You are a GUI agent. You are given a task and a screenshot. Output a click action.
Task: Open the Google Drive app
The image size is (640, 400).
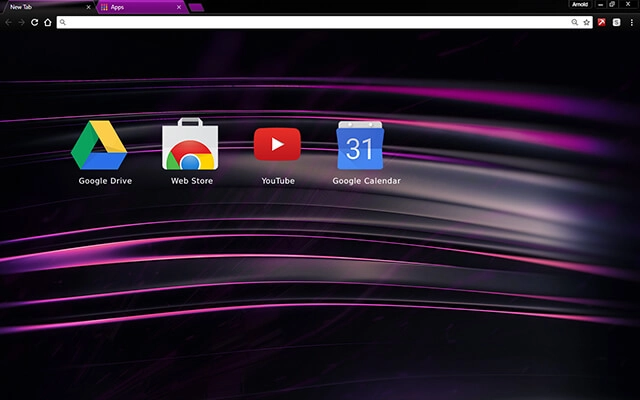[99, 145]
